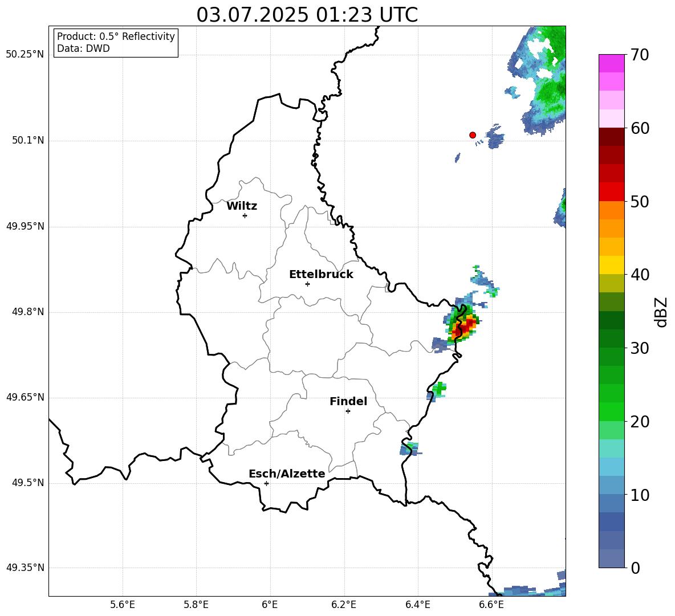Screen dimensions: 675x616
Task: Click the Findel location cross marker
Action: pyautogui.click(x=348, y=411)
